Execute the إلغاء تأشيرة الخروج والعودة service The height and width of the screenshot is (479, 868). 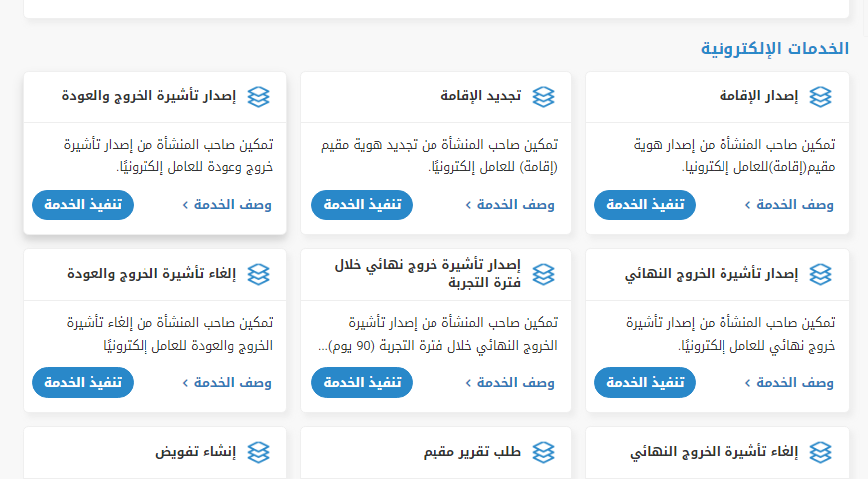pos(82,382)
